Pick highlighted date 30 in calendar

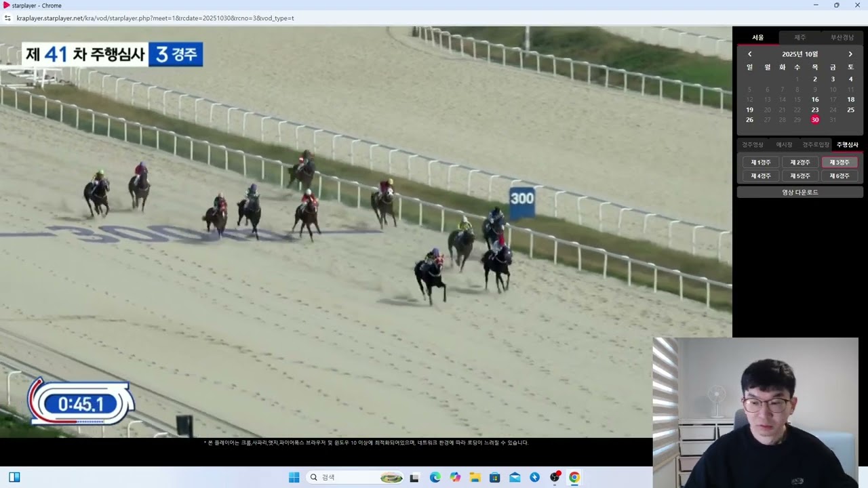tap(815, 120)
